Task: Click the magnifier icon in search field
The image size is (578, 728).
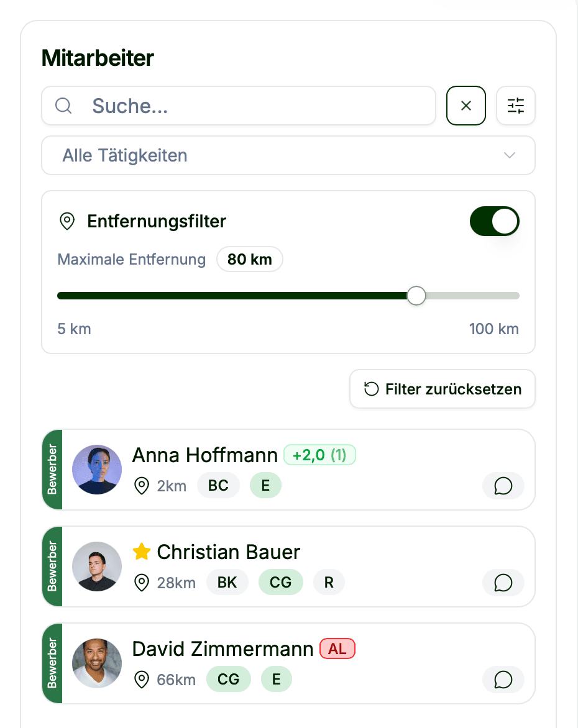Action: 64,106
